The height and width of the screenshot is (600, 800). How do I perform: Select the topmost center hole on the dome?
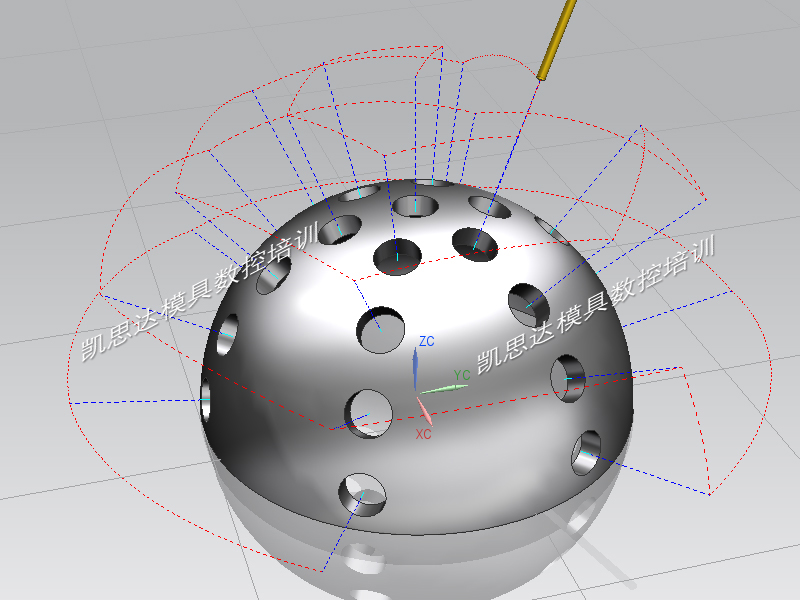[413, 206]
